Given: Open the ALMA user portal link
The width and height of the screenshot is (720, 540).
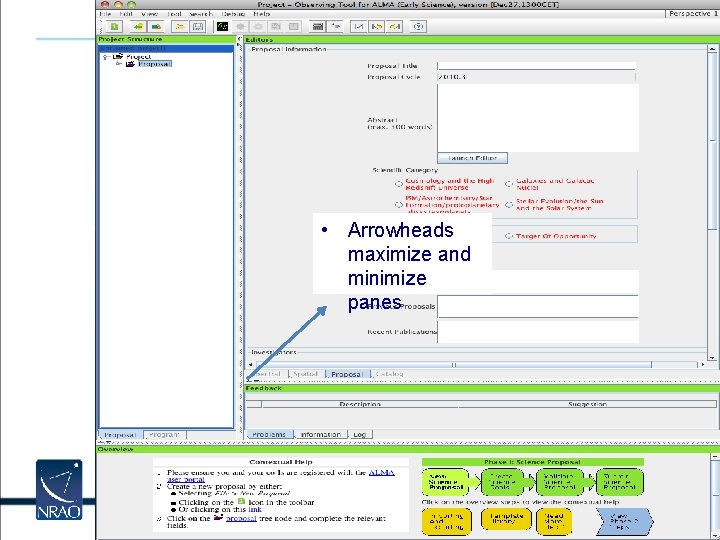Looking at the screenshot, I should coord(381,472).
